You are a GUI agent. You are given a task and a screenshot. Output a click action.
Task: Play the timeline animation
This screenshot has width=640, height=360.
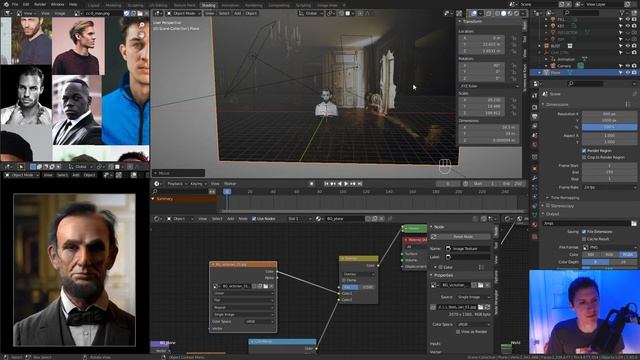coord(346,184)
